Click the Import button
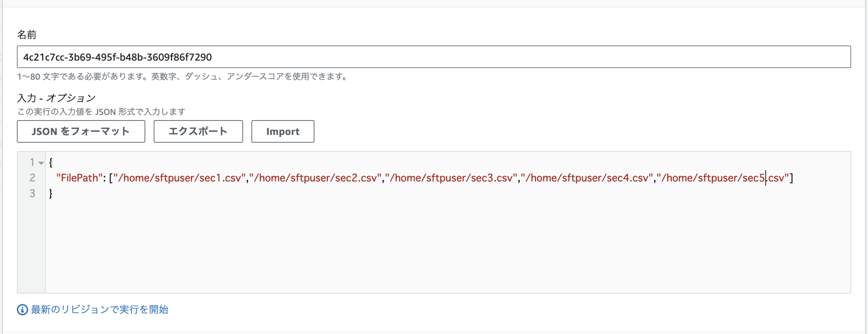868x334 pixels. (x=283, y=132)
